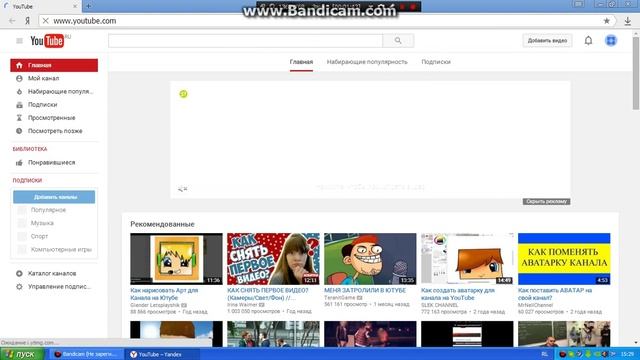Click the Управление подписками gear icon
This screenshot has width=640, height=360.
19,287
